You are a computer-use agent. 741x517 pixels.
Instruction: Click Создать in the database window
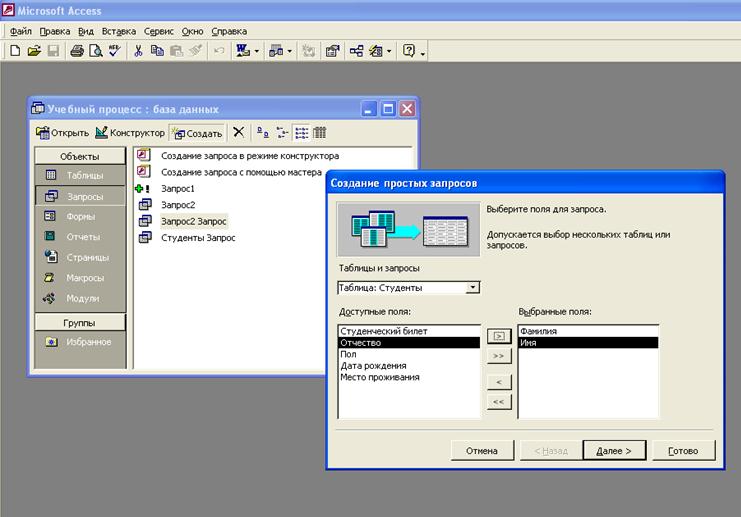[197, 133]
